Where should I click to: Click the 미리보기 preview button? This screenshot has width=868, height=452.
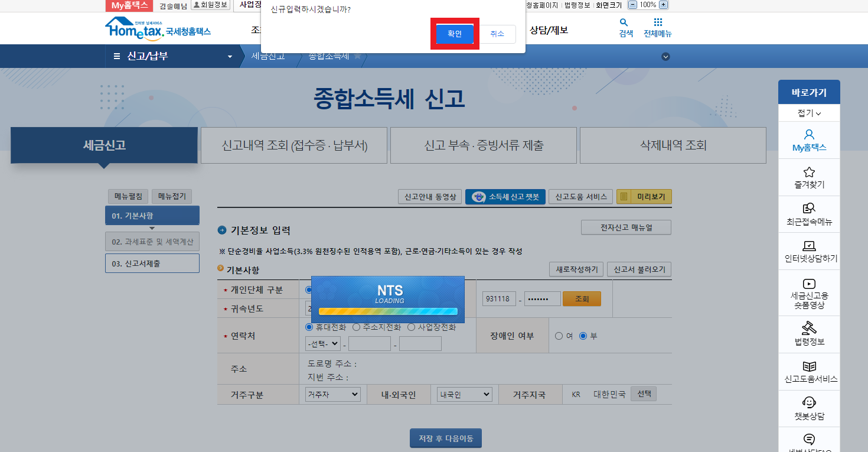pos(644,197)
